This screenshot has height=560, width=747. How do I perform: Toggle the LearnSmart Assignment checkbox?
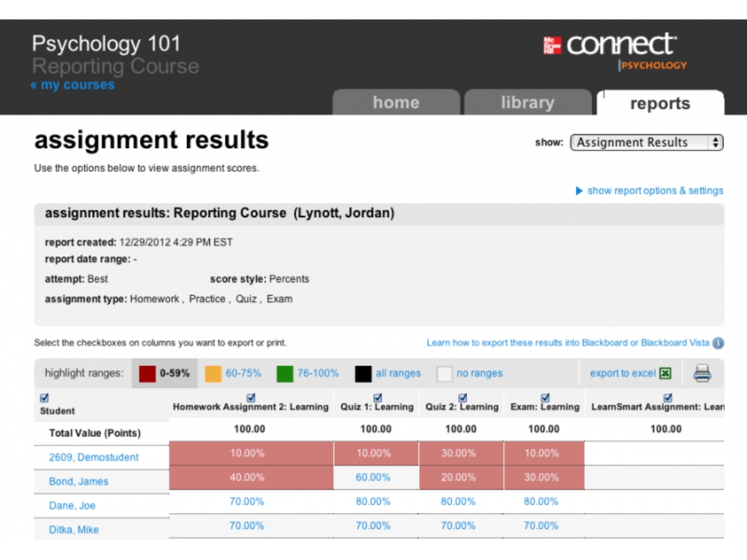[x=667, y=398]
